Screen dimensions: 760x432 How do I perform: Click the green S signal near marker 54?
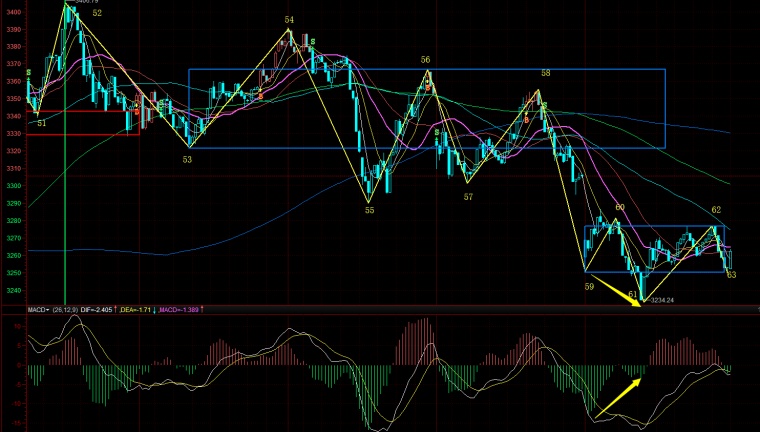(x=313, y=42)
